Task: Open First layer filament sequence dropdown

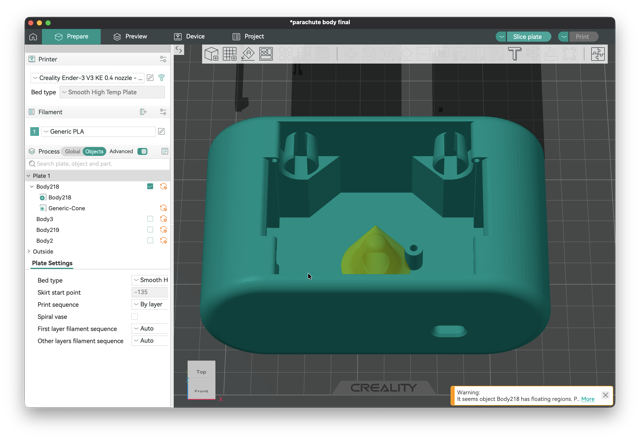Action: pos(150,329)
